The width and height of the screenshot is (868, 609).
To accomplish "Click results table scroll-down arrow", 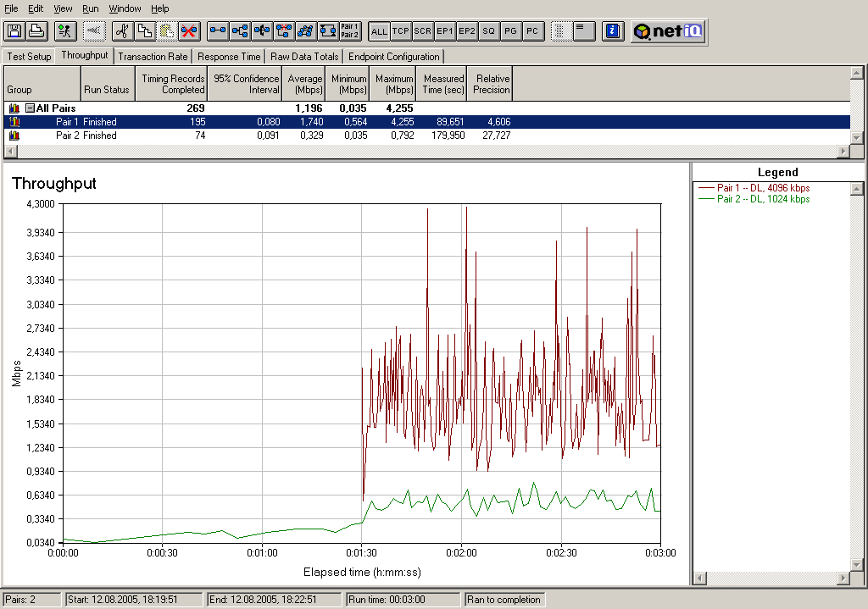I will coord(856,138).
